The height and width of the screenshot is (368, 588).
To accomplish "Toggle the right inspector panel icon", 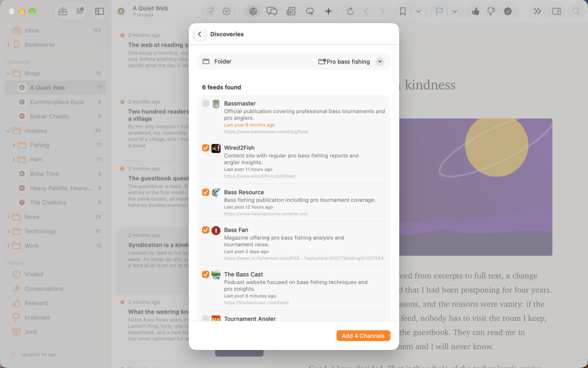I will (x=557, y=11).
